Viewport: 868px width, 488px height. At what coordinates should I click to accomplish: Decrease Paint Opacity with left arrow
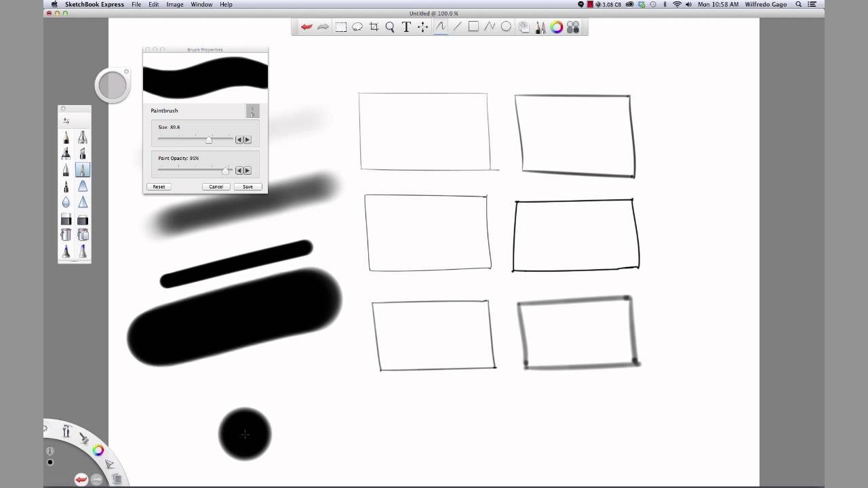[239, 171]
